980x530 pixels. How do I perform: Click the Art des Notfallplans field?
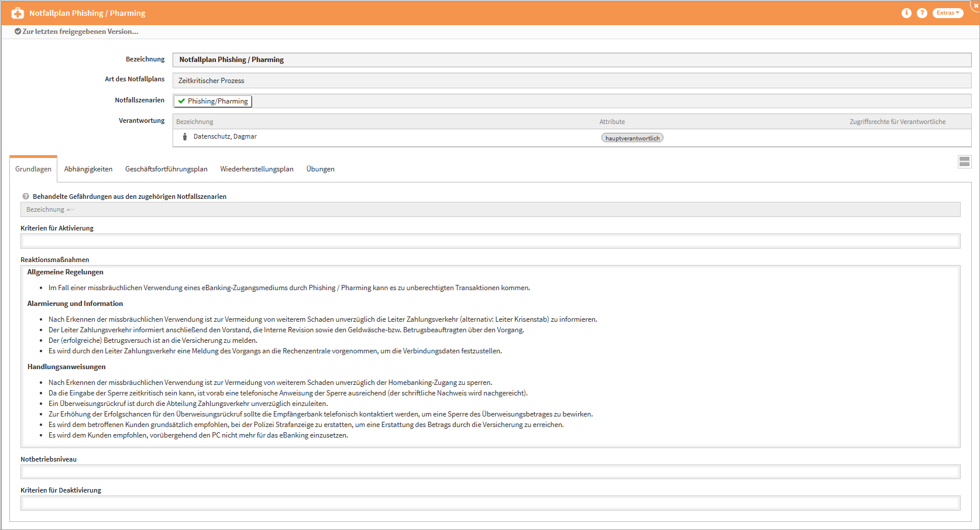(x=571, y=81)
